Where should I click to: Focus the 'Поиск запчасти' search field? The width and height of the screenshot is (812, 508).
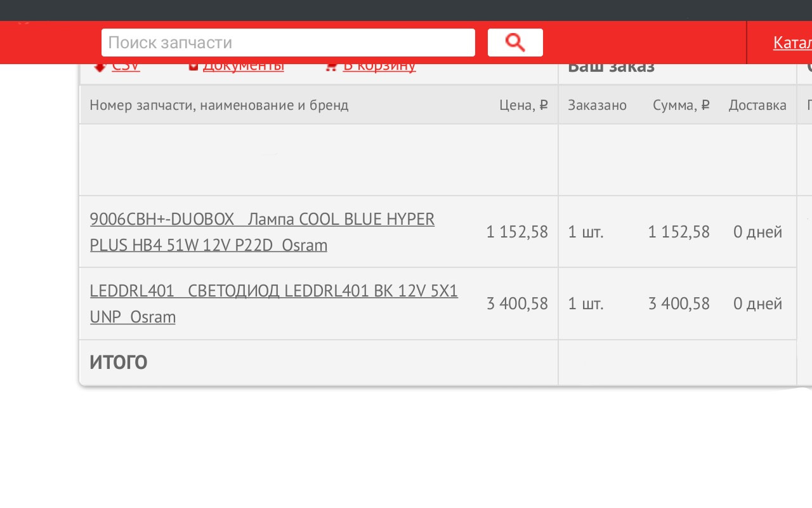288,43
